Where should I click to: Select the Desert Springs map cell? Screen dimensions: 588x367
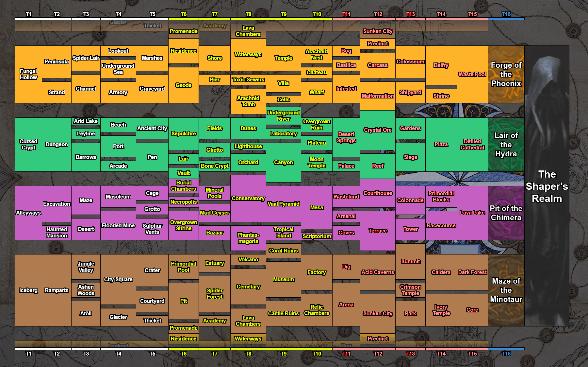[346, 137]
